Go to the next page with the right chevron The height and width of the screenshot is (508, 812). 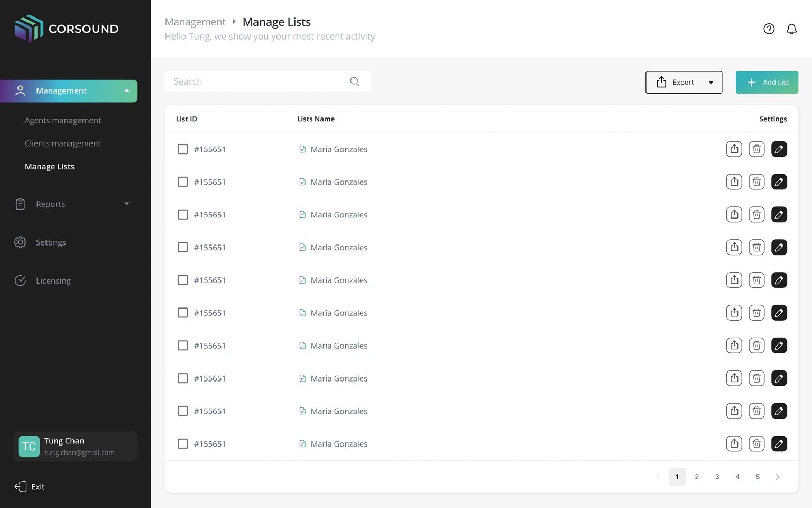(778, 477)
